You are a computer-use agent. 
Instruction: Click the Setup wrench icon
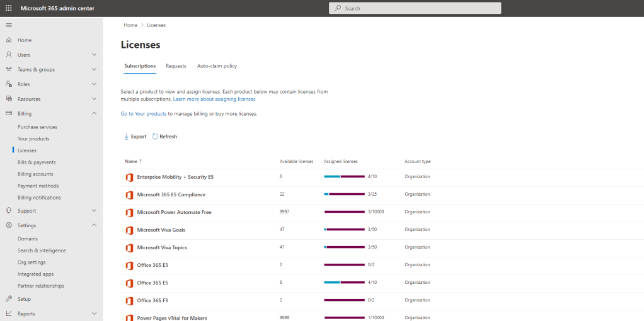(x=9, y=299)
